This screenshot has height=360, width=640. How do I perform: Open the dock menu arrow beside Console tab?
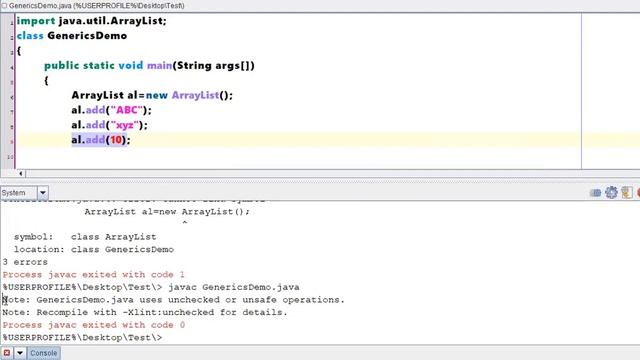[20, 353]
